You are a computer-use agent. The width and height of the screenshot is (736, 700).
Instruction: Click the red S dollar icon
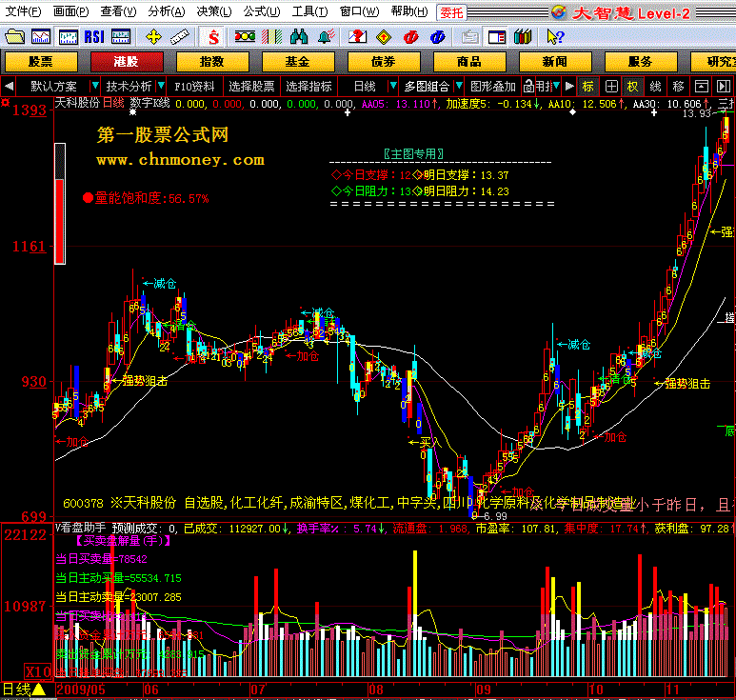214,36
